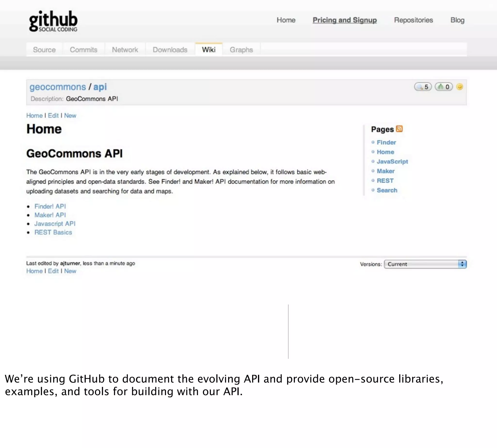
Task: Click the forks count badge showing 0
Action: coord(444,87)
